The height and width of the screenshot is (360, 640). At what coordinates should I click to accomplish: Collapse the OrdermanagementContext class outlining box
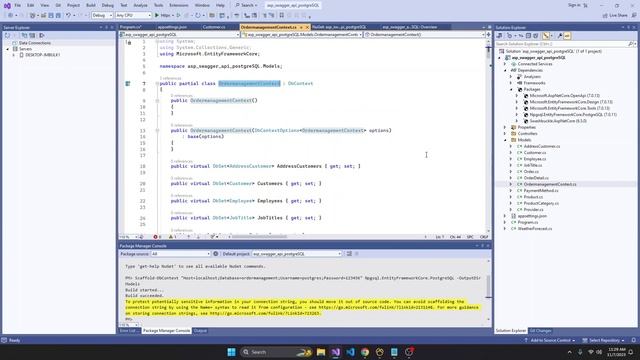pos(157,84)
